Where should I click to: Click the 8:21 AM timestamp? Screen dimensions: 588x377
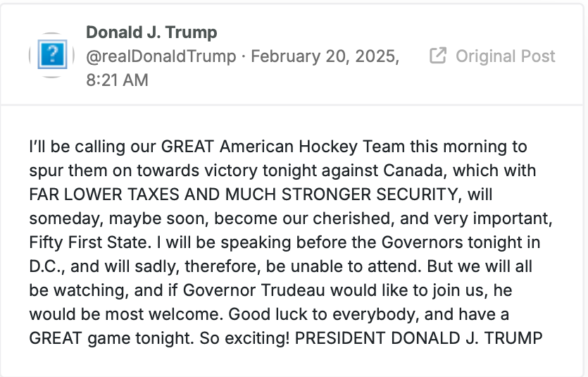tap(118, 80)
